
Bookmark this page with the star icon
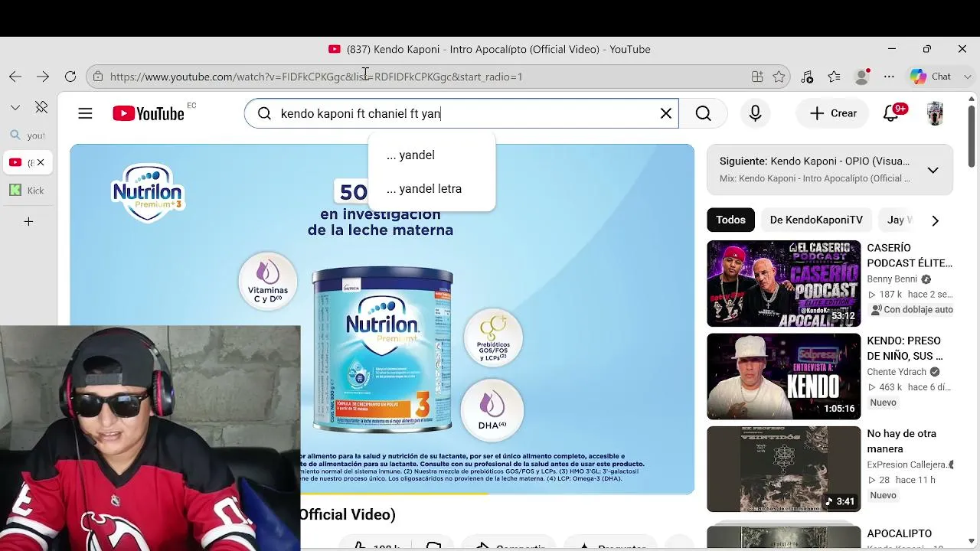[779, 77]
